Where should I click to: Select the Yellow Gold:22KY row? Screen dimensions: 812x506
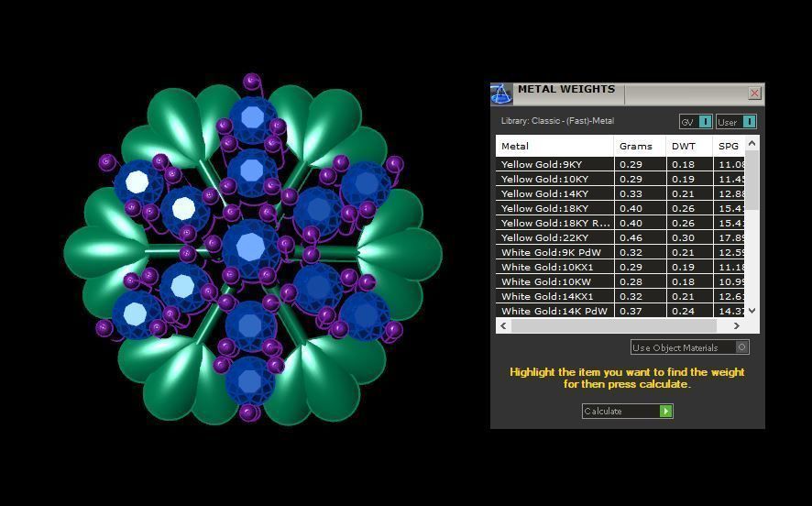tap(620, 237)
